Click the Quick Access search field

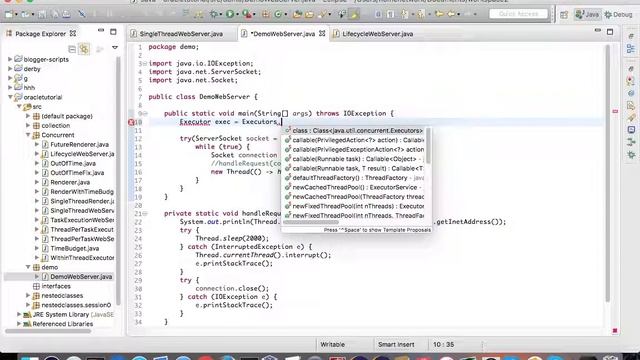[x=518, y=14]
